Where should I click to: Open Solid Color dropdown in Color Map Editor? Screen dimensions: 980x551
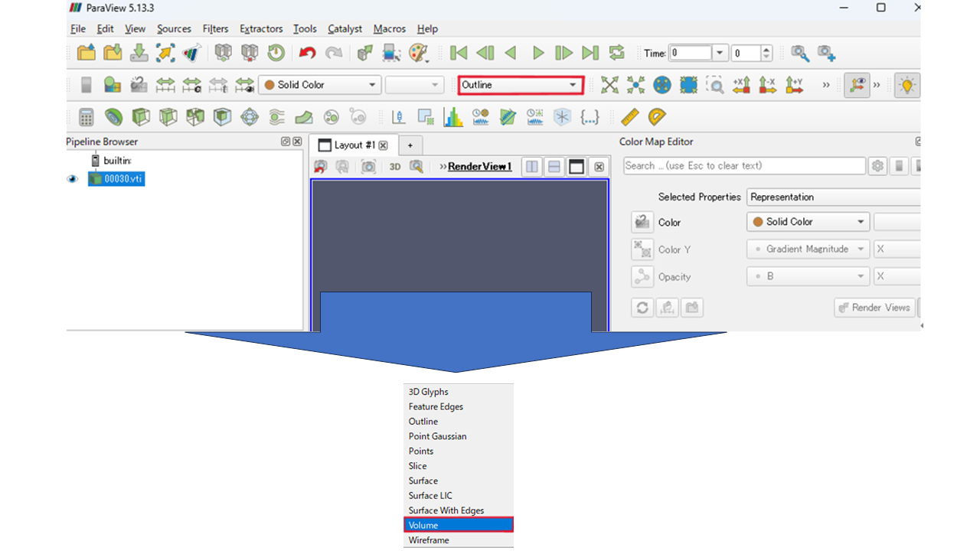pyautogui.click(x=808, y=222)
